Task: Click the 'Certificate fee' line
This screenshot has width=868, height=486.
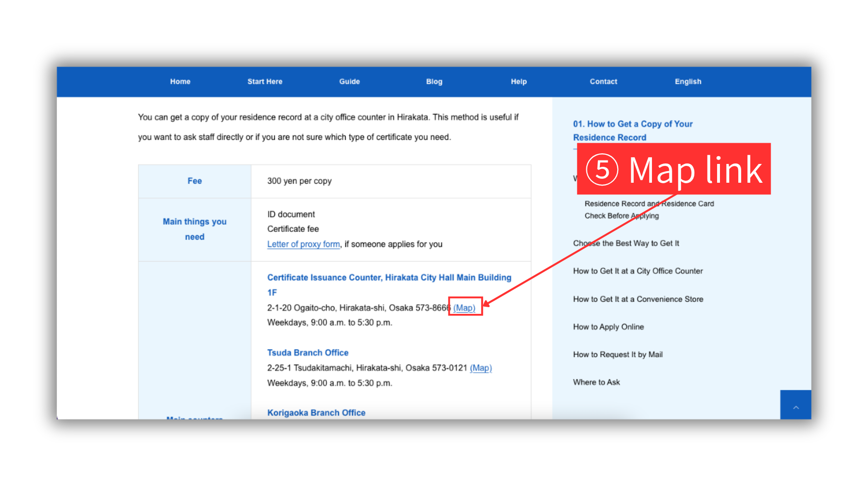Action: [x=293, y=229]
